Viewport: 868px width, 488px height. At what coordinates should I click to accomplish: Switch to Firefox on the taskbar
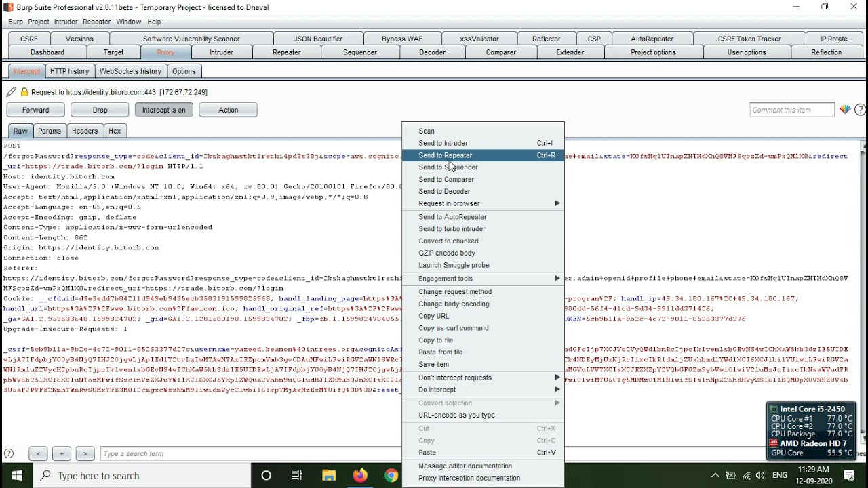tap(360, 476)
